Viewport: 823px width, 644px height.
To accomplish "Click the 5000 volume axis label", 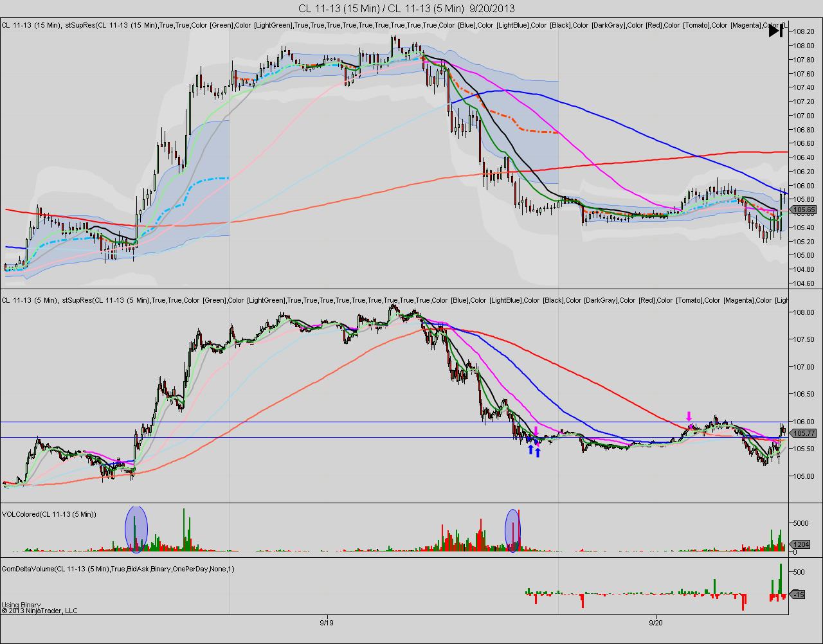I will (x=801, y=523).
